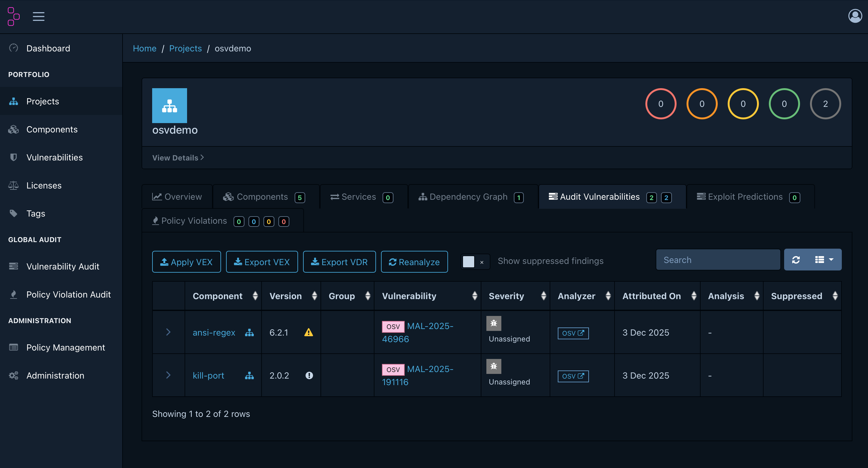Screen dimensions: 868x468
Task: Open the columns list dropdown
Action: coord(824,260)
